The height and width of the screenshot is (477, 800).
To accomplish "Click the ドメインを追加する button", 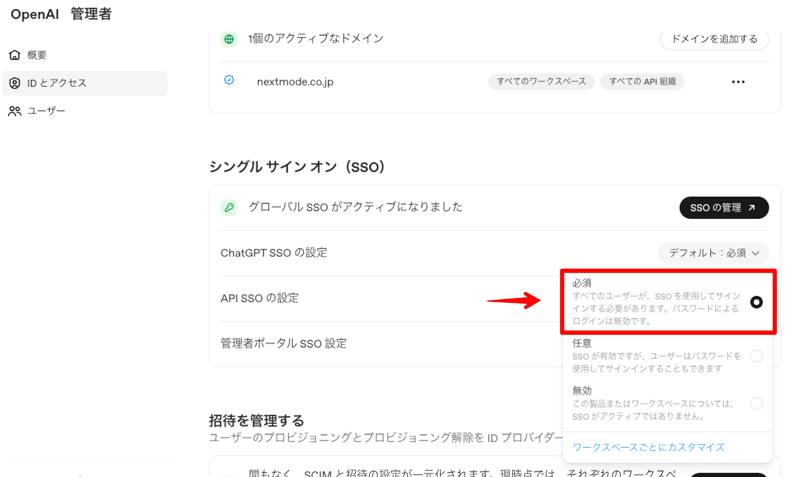I will [714, 39].
